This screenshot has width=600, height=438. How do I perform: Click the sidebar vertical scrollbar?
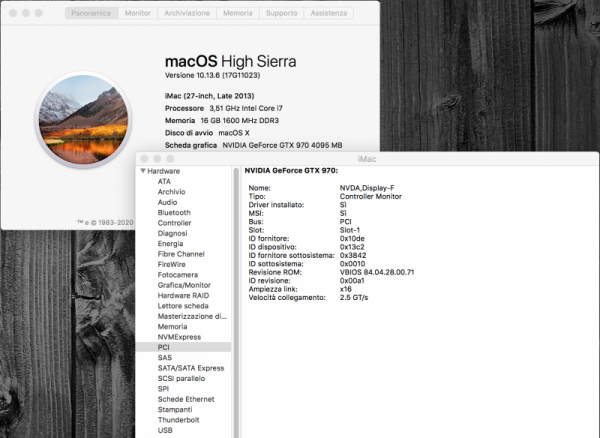[x=236, y=302]
